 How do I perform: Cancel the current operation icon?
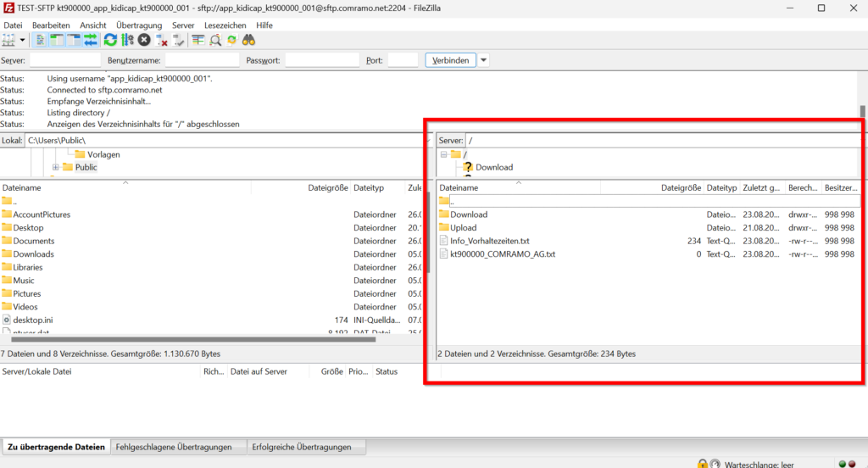[x=144, y=40]
